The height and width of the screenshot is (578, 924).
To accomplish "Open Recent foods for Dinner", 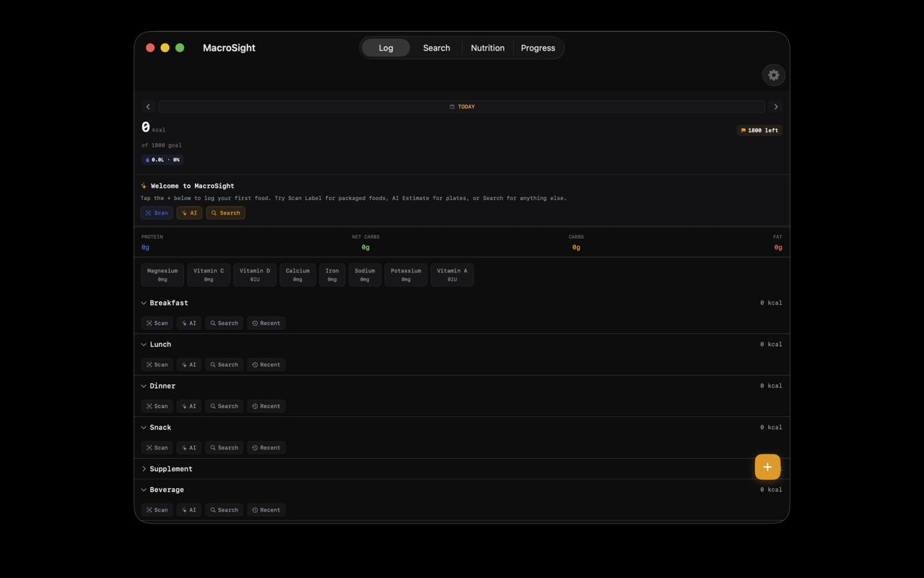I will pos(266,406).
